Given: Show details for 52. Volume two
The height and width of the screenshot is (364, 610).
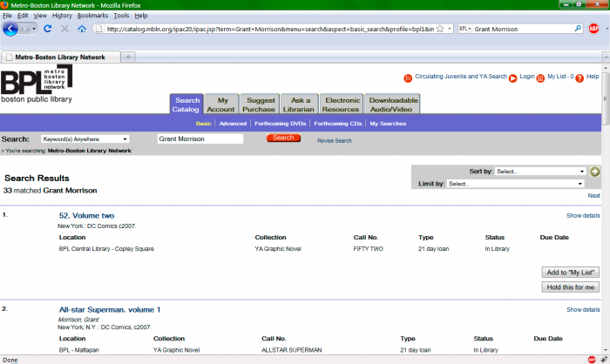Looking at the screenshot, I should 583,215.
